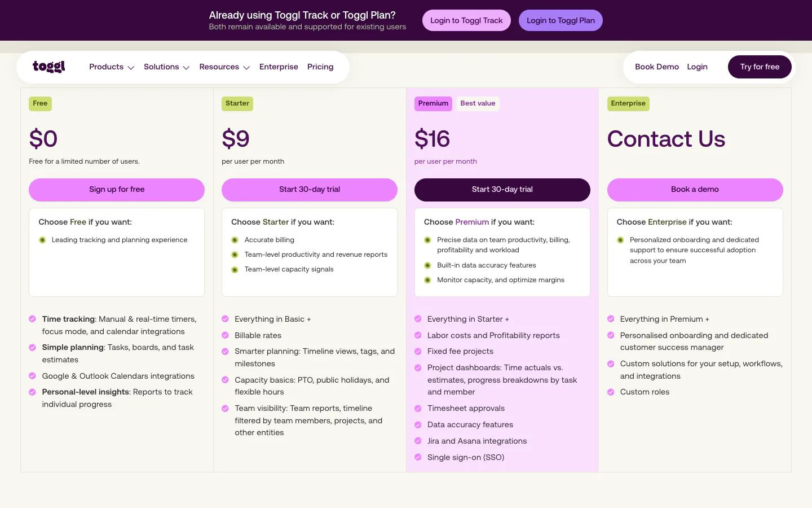
Task: Click 'Already using Toggl Track or Toggl Plan?' text
Action: 302,15
